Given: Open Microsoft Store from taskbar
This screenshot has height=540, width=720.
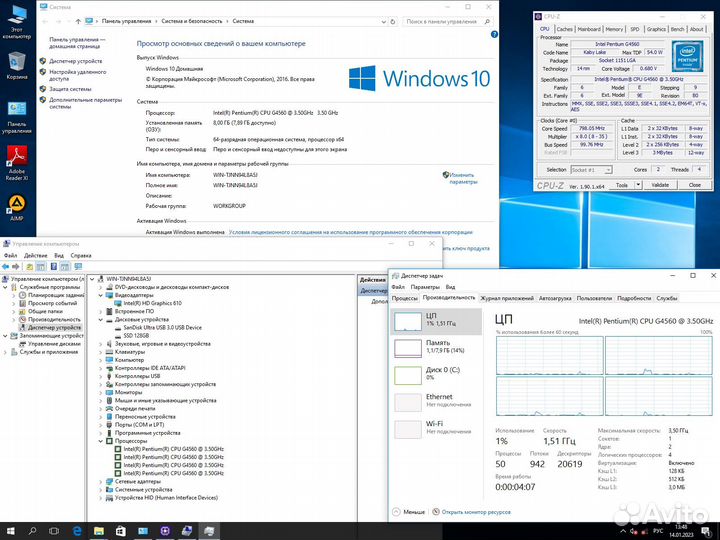Looking at the screenshot, I should tap(121, 531).
